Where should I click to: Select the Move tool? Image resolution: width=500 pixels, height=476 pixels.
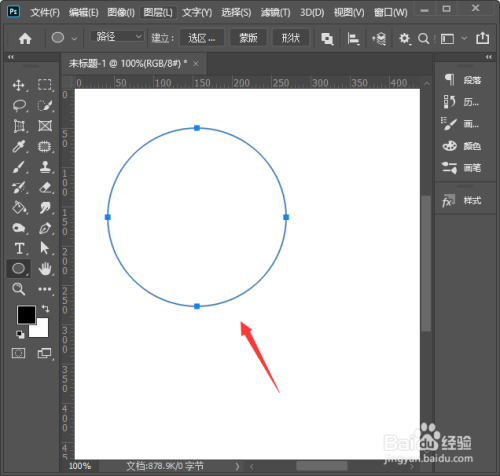[x=19, y=85]
